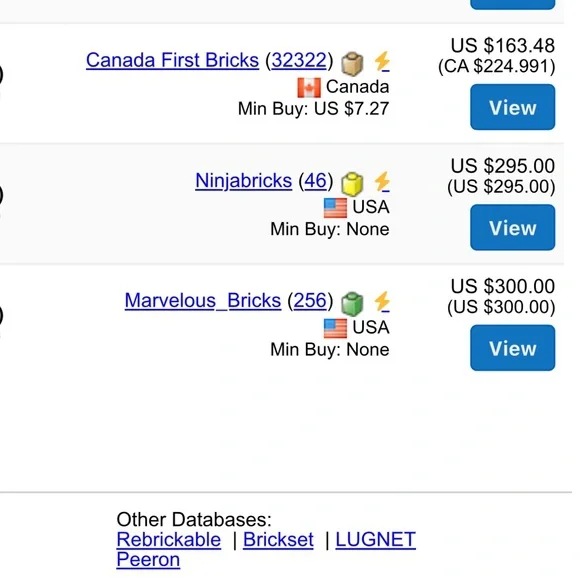Open the LUGNET database link
Image resolution: width=580 pixels, height=580 pixels.
(375, 540)
